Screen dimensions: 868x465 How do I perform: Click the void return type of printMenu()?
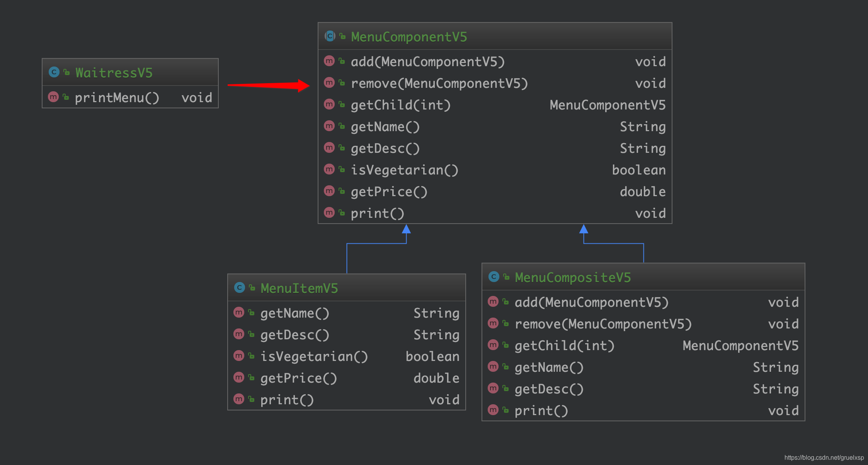[197, 97]
